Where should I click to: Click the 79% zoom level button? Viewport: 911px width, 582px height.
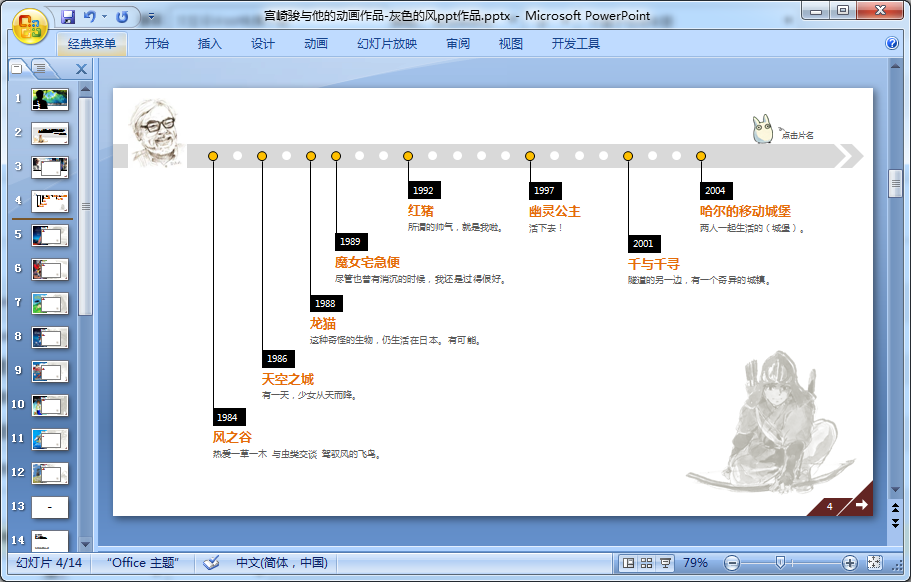pyautogui.click(x=695, y=563)
